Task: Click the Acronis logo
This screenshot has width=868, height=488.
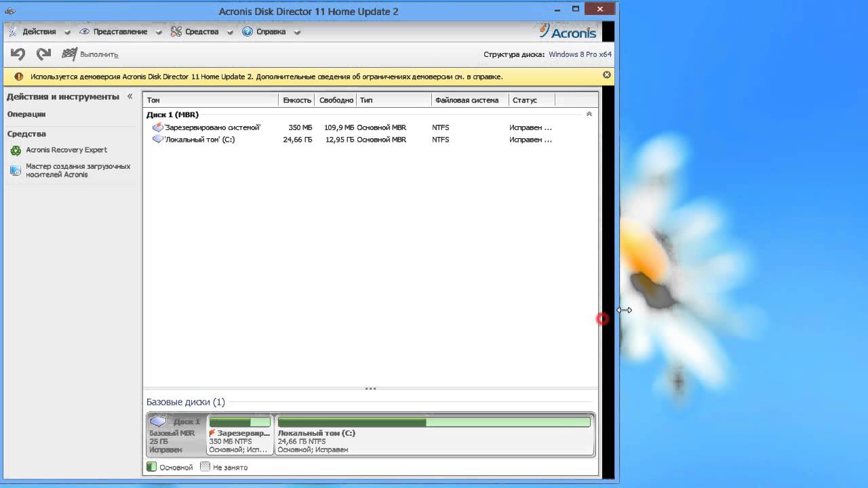Action: pos(568,31)
